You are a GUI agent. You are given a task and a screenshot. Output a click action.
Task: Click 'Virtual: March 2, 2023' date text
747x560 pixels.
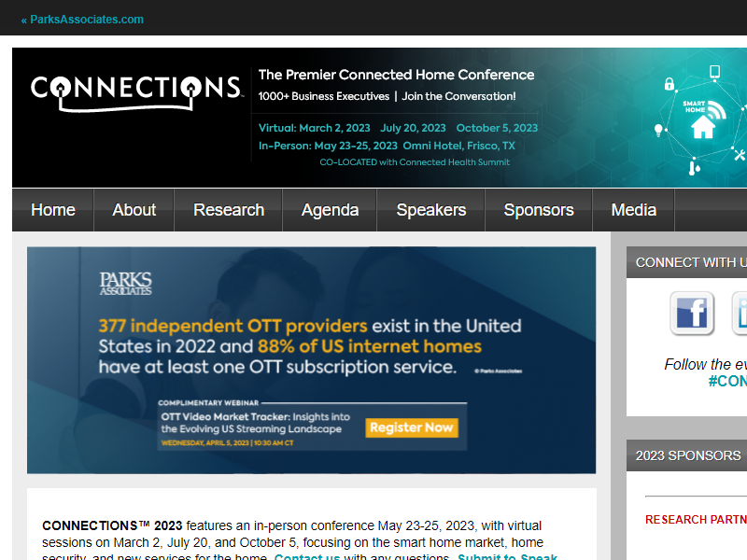click(315, 128)
